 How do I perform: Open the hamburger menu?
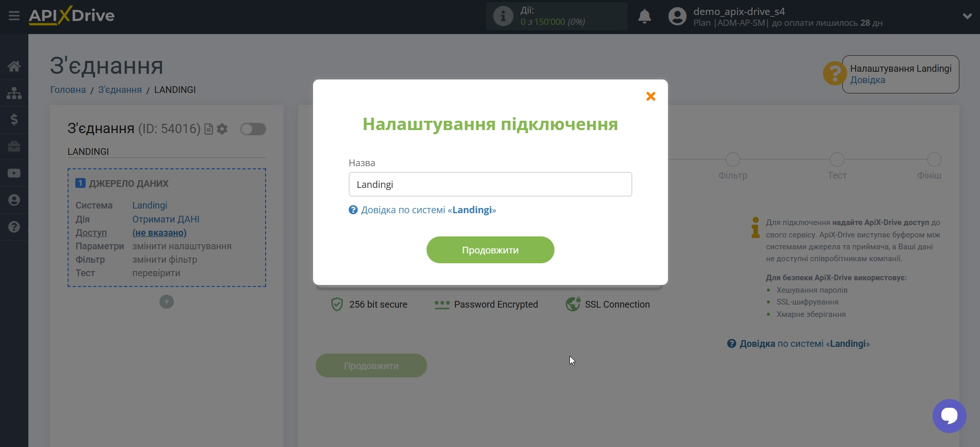pyautogui.click(x=14, y=16)
